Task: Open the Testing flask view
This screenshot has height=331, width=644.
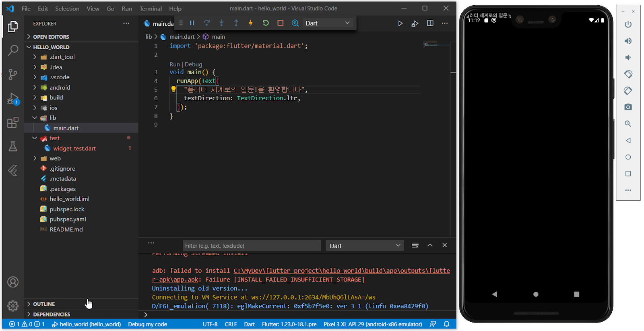Action: pos(13,146)
